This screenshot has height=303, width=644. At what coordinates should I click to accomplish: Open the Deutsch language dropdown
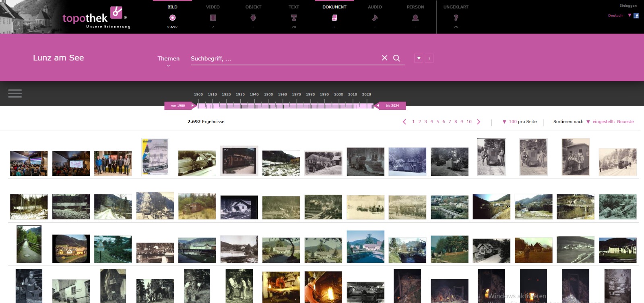tap(619, 15)
